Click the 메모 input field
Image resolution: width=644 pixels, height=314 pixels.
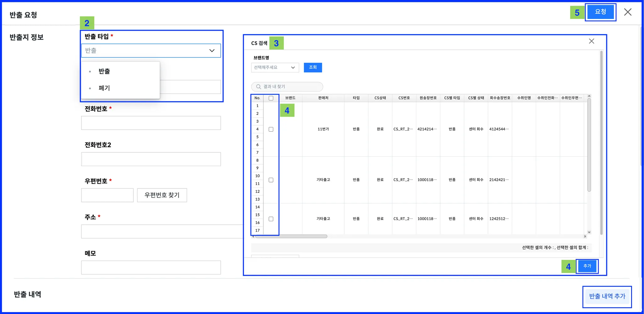pos(151,267)
